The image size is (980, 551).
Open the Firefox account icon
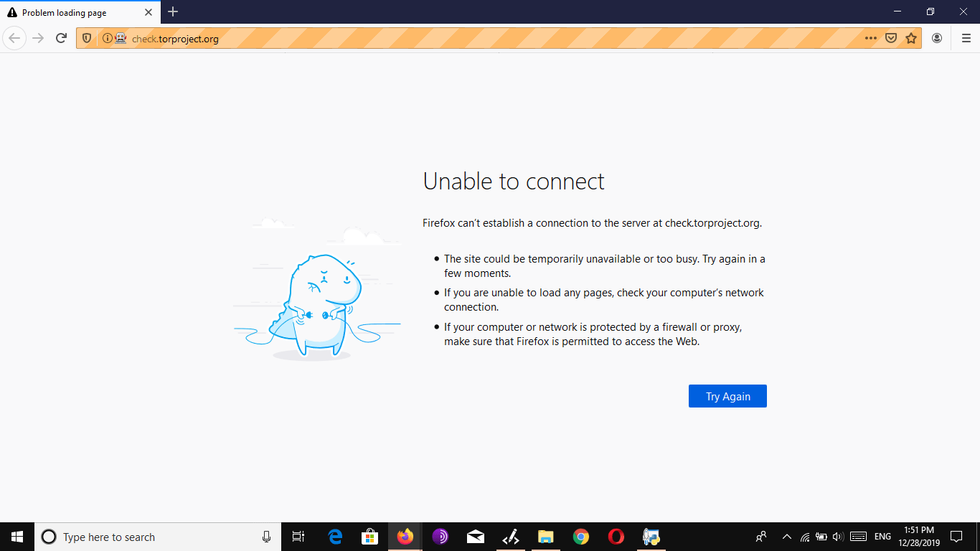pos(937,38)
